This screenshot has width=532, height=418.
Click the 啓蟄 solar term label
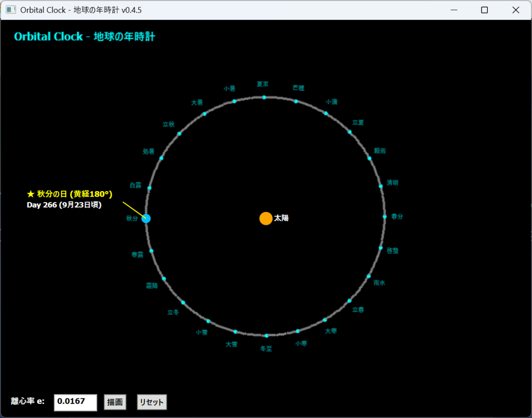click(393, 251)
